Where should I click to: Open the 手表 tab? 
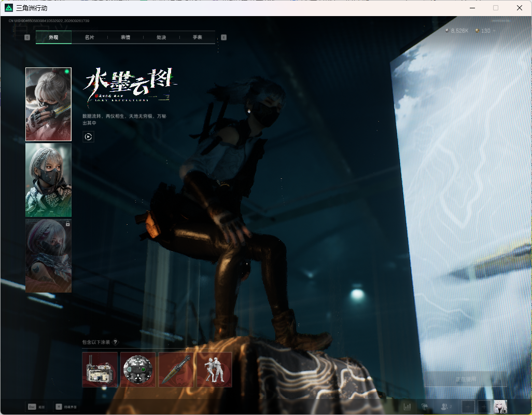(198, 37)
